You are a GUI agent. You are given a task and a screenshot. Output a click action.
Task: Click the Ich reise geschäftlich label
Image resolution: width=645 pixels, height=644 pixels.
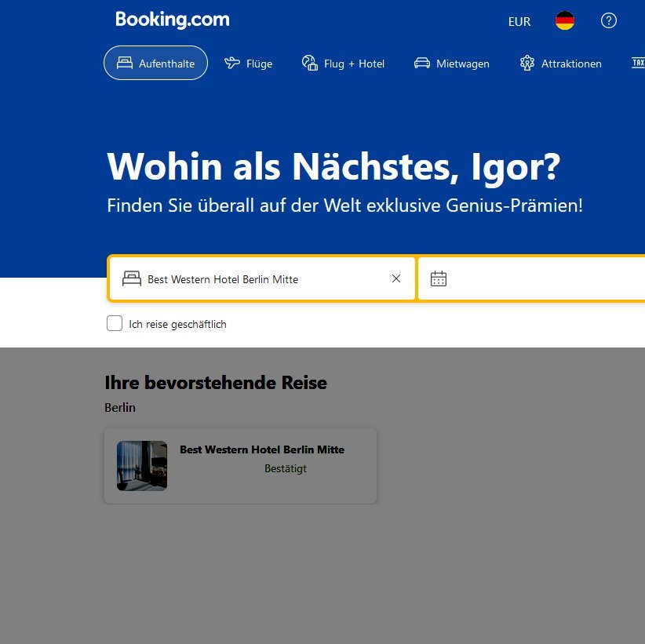click(x=177, y=324)
